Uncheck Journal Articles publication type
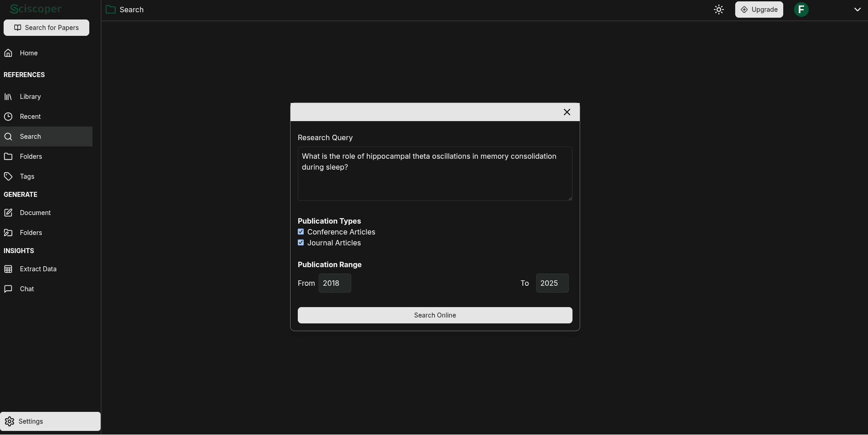 (x=301, y=243)
